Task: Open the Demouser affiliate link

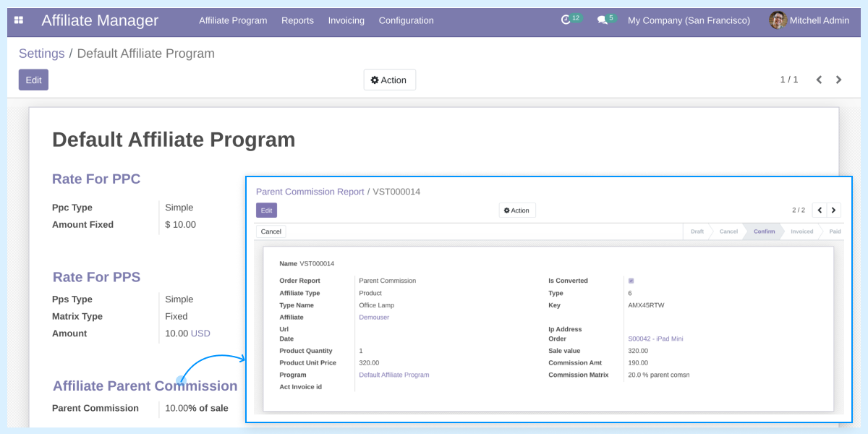Action: point(374,317)
